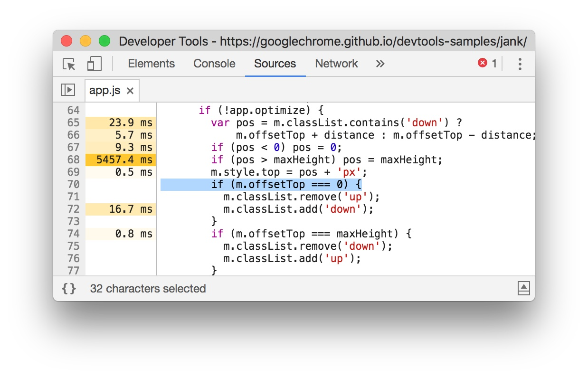Click line number 65 in gutter
The width and height of the screenshot is (588, 377).
point(73,123)
